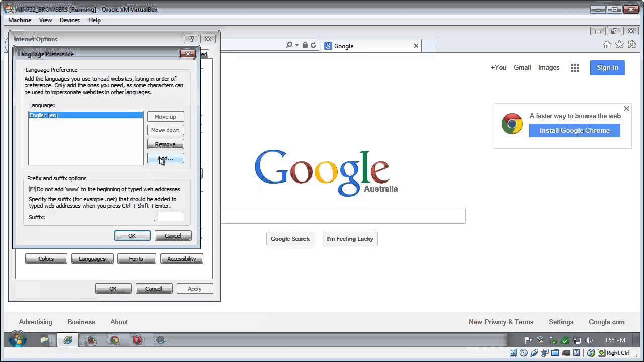Launch Firefox from the taskbar
Viewport: 644px width, 362px height.
click(91, 340)
